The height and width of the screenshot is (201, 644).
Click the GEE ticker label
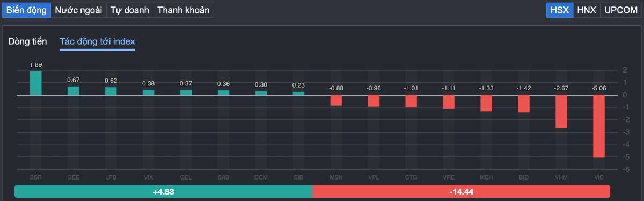(74, 177)
